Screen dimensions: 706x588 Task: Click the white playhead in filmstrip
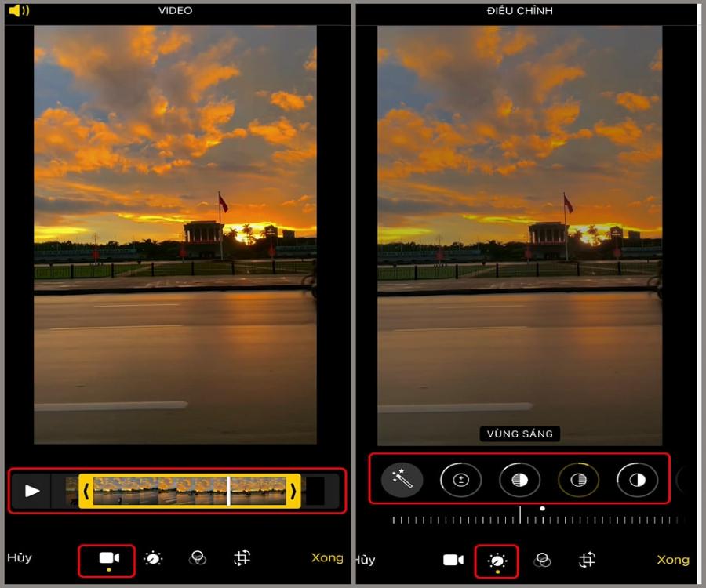(x=228, y=491)
